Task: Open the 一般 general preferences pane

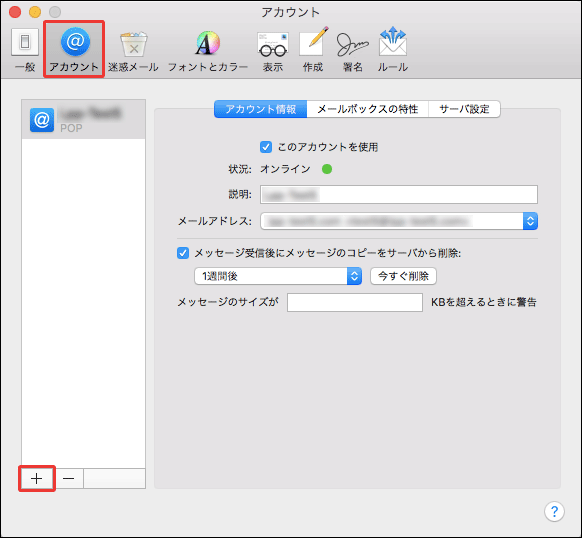Action: (x=25, y=50)
